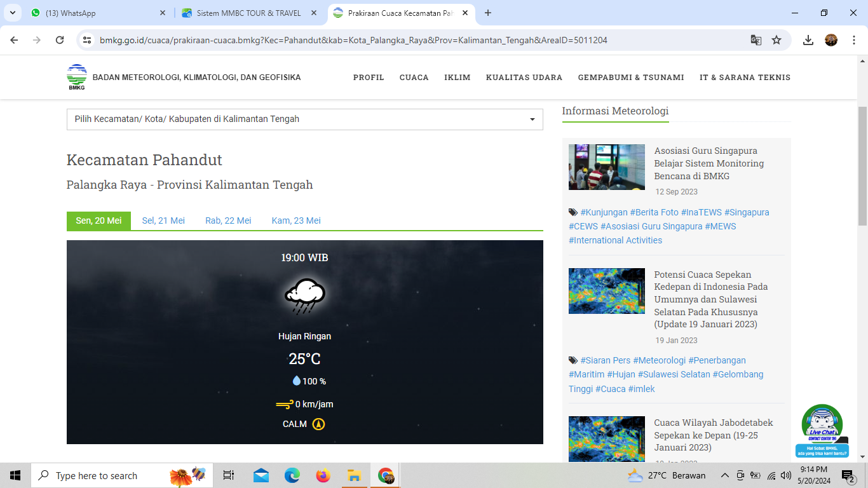Reload the page with refresh icon
The height and width of the screenshot is (488, 868).
60,40
